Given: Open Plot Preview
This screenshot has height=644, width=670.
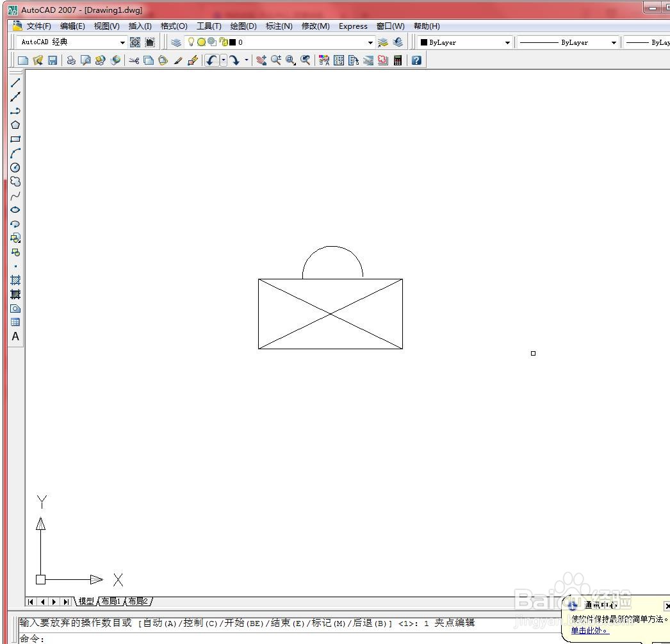Looking at the screenshot, I should (85, 61).
